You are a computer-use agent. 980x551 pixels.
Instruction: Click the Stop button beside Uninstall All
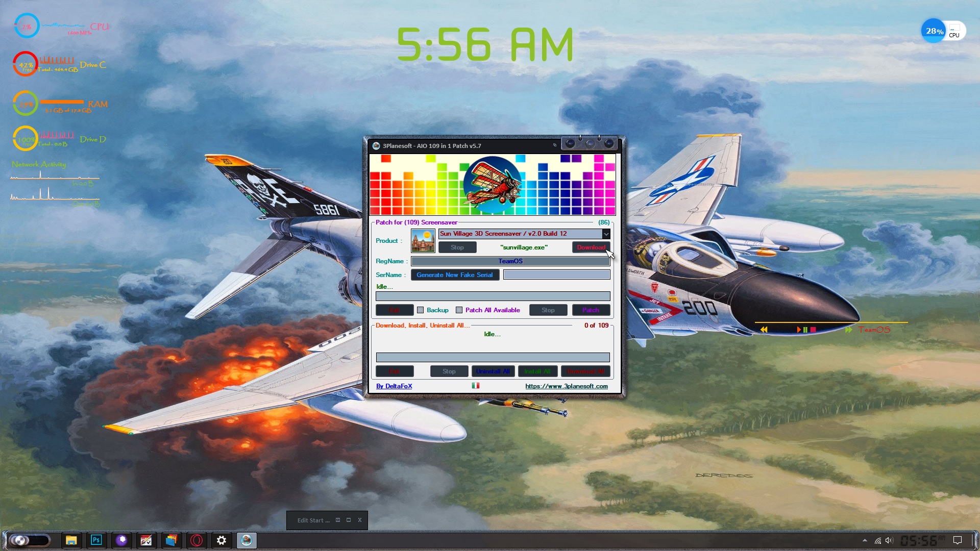[x=449, y=371]
